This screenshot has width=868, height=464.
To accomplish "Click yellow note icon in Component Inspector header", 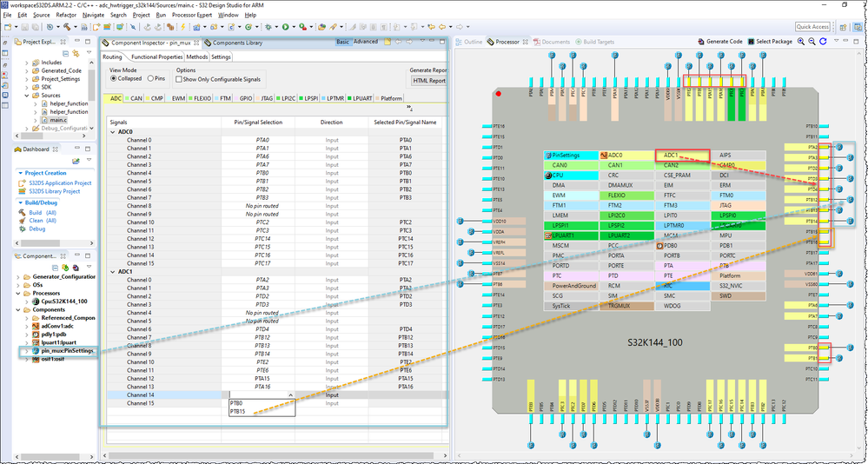I will tap(388, 42).
